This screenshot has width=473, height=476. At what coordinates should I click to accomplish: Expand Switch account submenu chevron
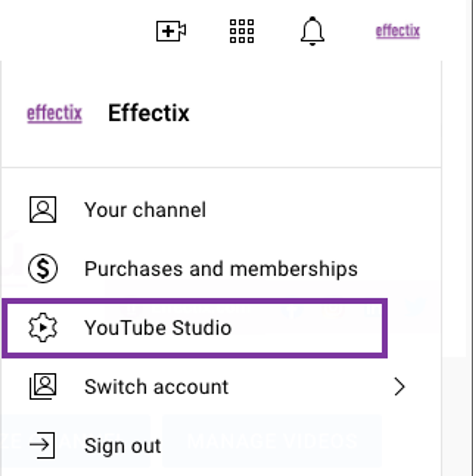[400, 386]
